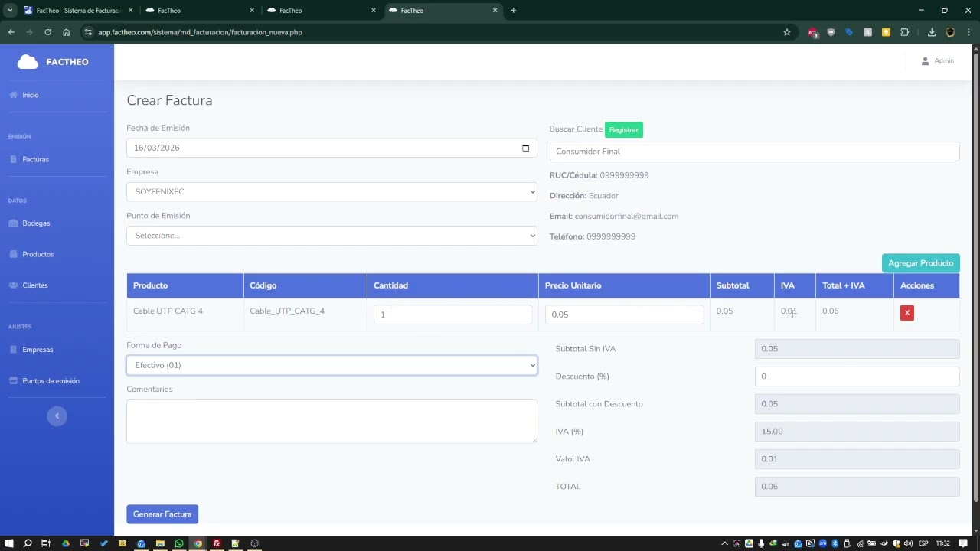Click the Chrome icon in the taskbar
This screenshot has width=980, height=551.
coord(198,543)
